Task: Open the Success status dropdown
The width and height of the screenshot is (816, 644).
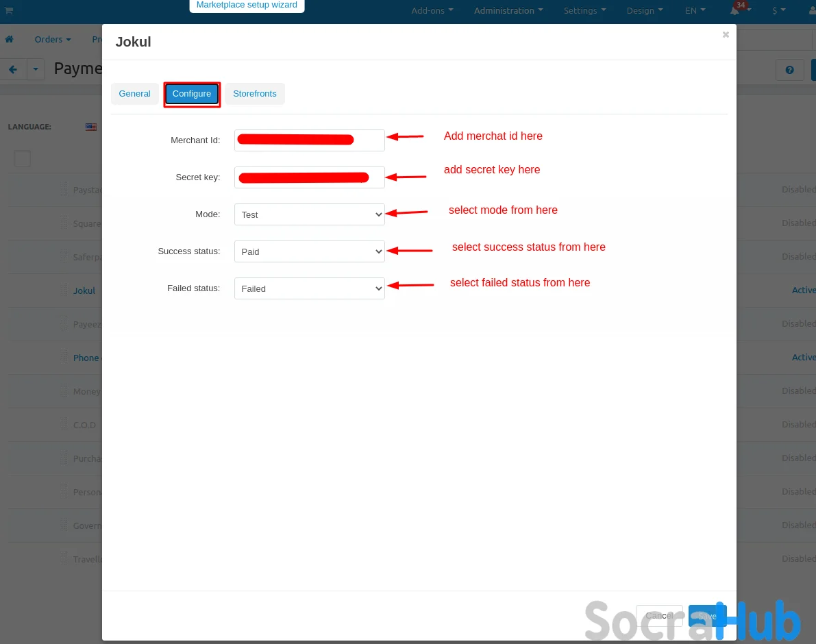Action: coord(309,251)
